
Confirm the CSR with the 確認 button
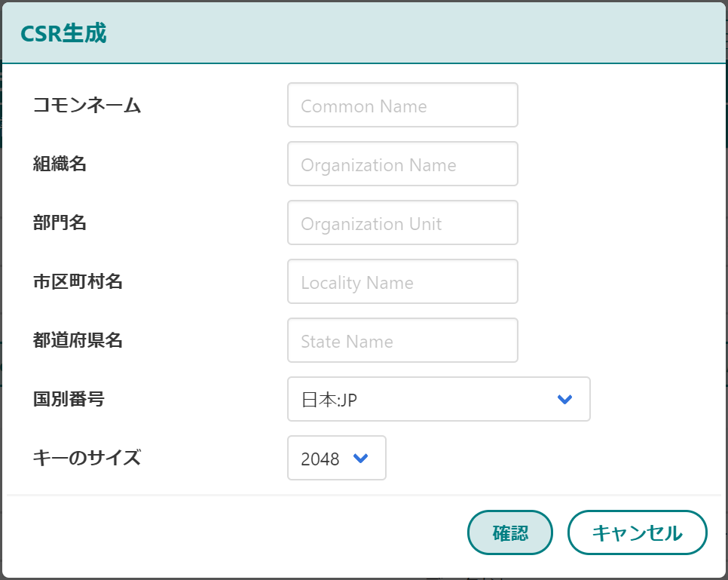pyautogui.click(x=509, y=532)
